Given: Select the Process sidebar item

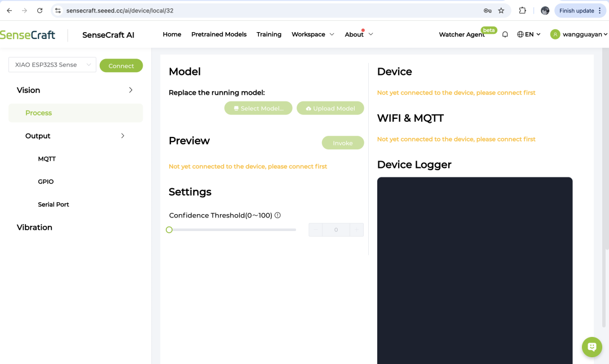Looking at the screenshot, I should 76,113.
